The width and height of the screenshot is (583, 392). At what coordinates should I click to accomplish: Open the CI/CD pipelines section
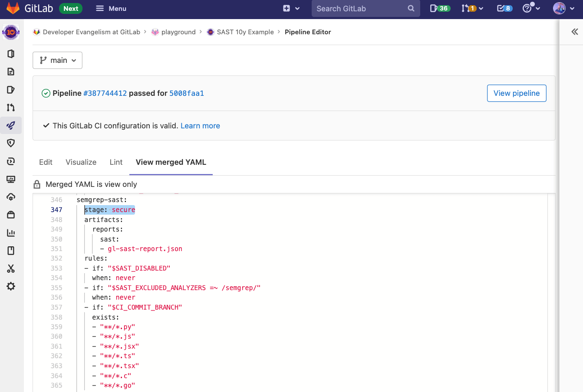pos(11,125)
